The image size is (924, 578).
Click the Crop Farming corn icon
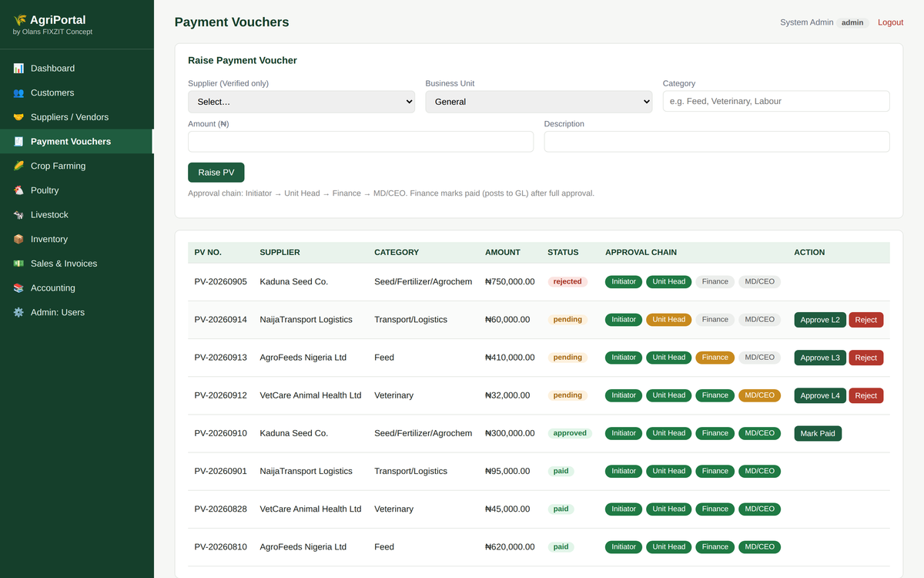[x=18, y=166]
